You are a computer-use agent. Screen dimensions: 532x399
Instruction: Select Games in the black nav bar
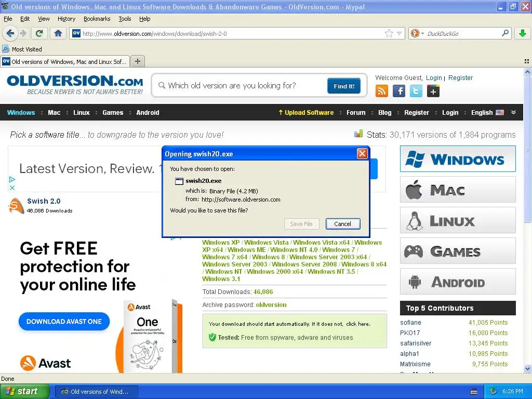[113, 112]
